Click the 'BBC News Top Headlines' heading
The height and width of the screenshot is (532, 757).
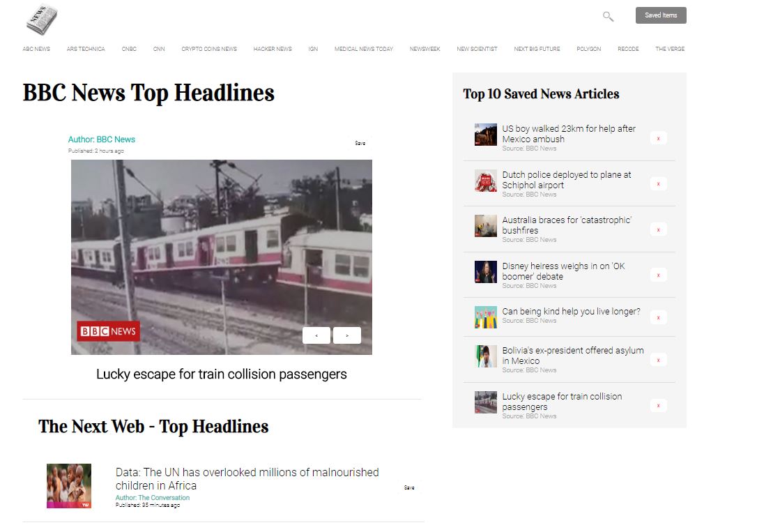[x=148, y=93]
